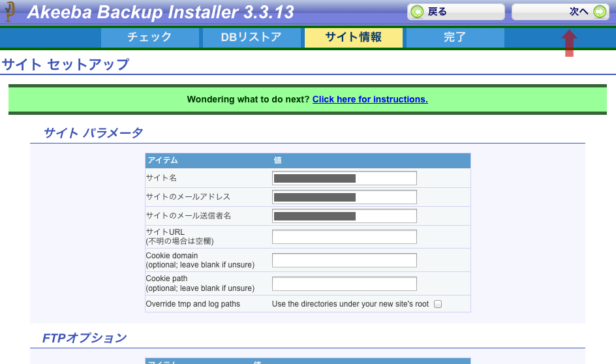Click the FTPオプション section heading

coord(84,338)
